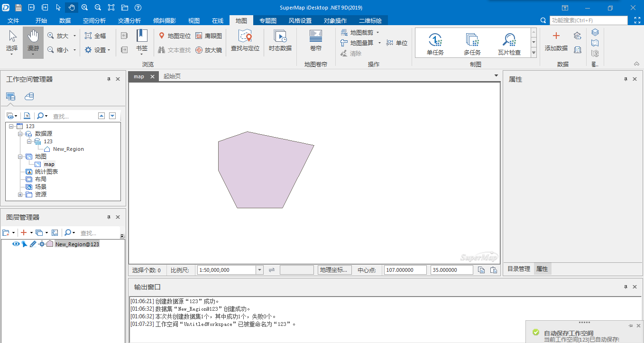Open the 起始页 document tab
This screenshot has width=644, height=343.
(172, 76)
